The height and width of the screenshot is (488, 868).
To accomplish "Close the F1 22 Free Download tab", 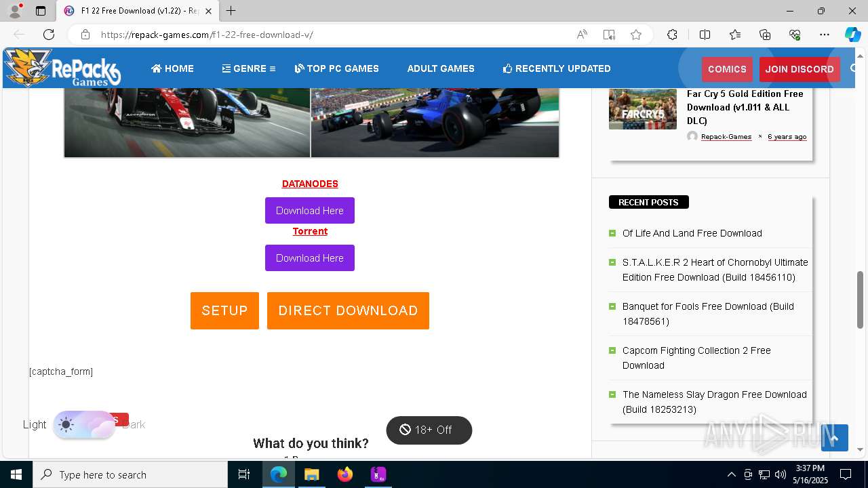I will click(209, 11).
